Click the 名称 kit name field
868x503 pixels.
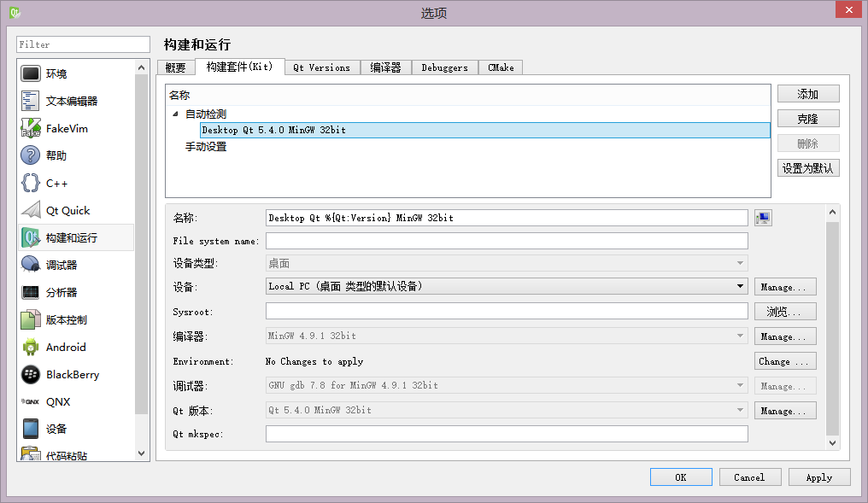tap(507, 218)
